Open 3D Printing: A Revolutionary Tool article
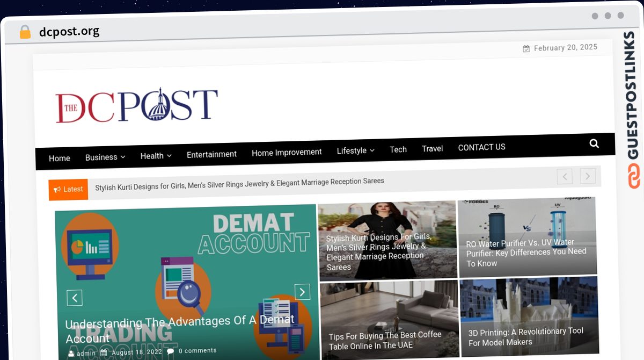This screenshot has width=644, height=360. pos(525,336)
